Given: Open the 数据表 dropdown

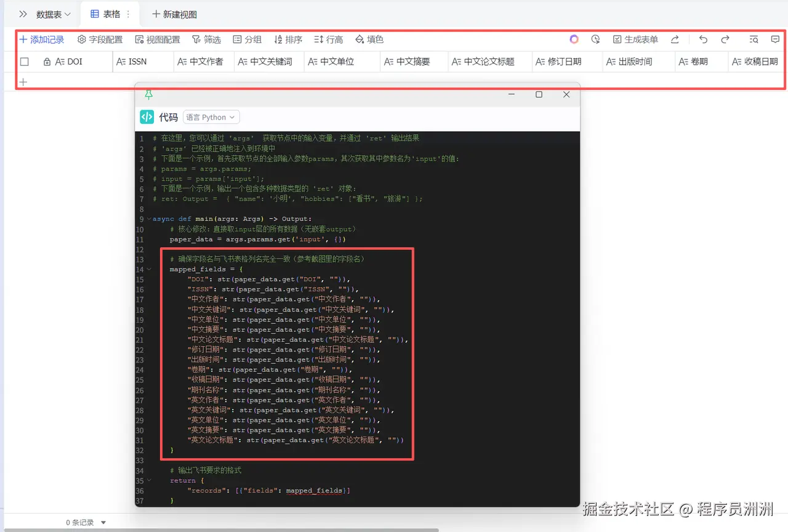Looking at the screenshot, I should coord(54,14).
